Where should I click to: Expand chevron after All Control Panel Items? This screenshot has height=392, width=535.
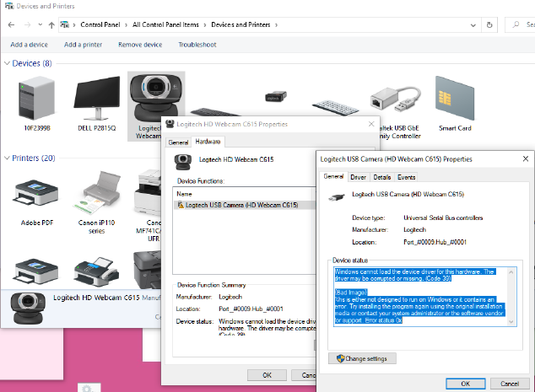205,25
